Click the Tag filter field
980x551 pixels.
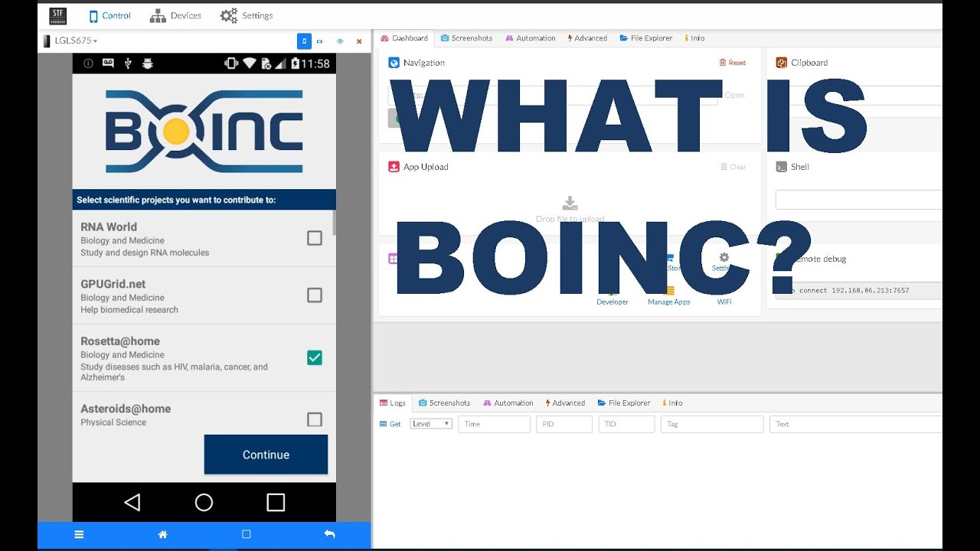tap(712, 424)
